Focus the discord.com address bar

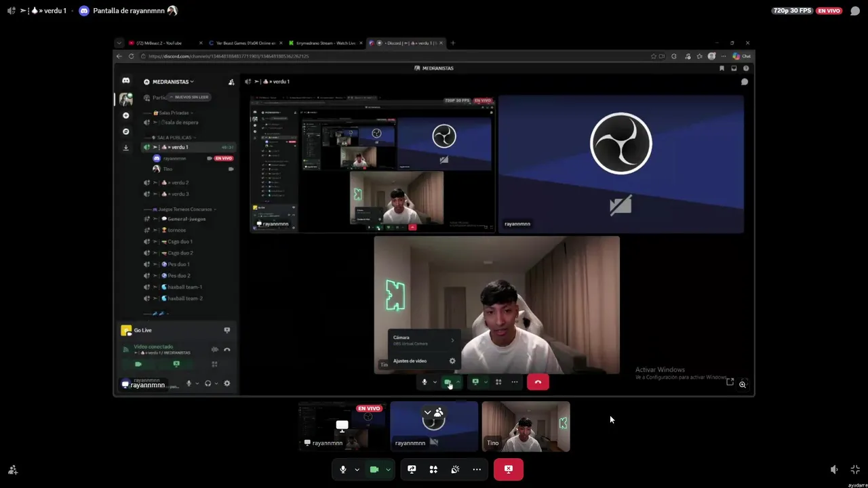pos(393,56)
